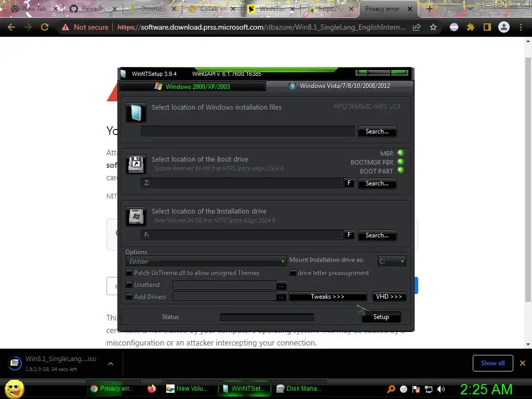The height and width of the screenshot is (399, 532).
Task: Open the download item options chevron
Action: click(x=111, y=363)
